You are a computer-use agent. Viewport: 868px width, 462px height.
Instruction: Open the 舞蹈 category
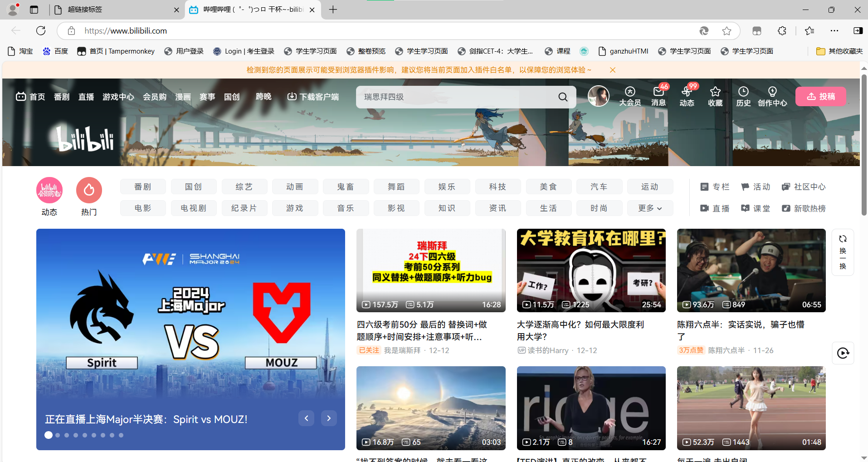coord(396,187)
